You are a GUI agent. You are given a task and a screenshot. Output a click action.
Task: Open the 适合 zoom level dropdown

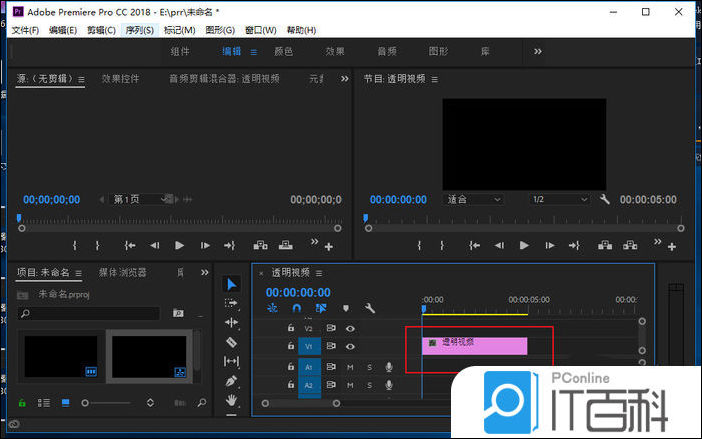(474, 199)
